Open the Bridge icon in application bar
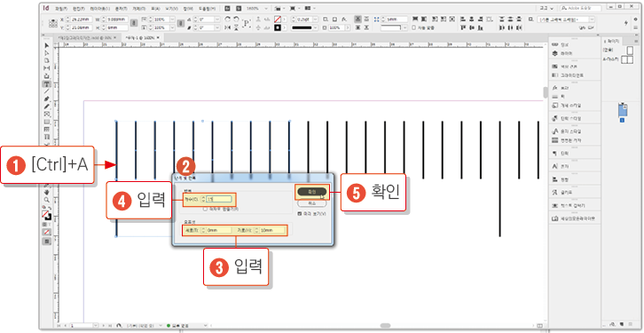The image size is (644, 333). (227, 8)
